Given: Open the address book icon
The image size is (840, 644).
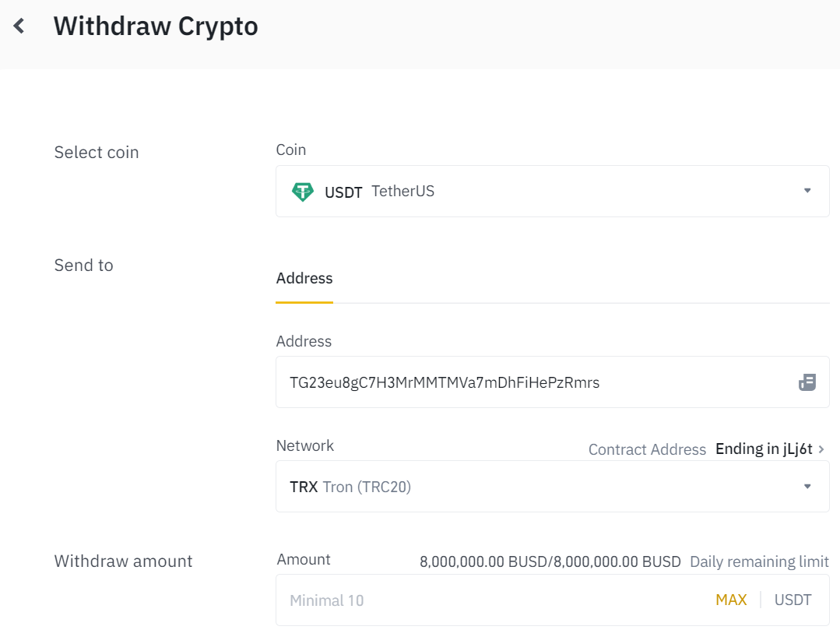Looking at the screenshot, I should 807,382.
